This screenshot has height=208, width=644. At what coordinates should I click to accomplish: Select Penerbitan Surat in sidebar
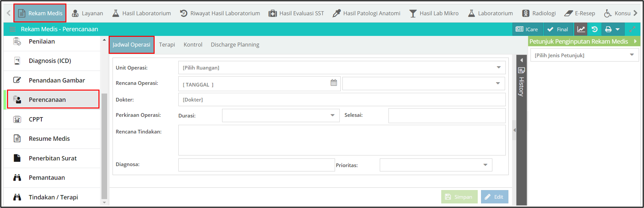[x=52, y=158]
